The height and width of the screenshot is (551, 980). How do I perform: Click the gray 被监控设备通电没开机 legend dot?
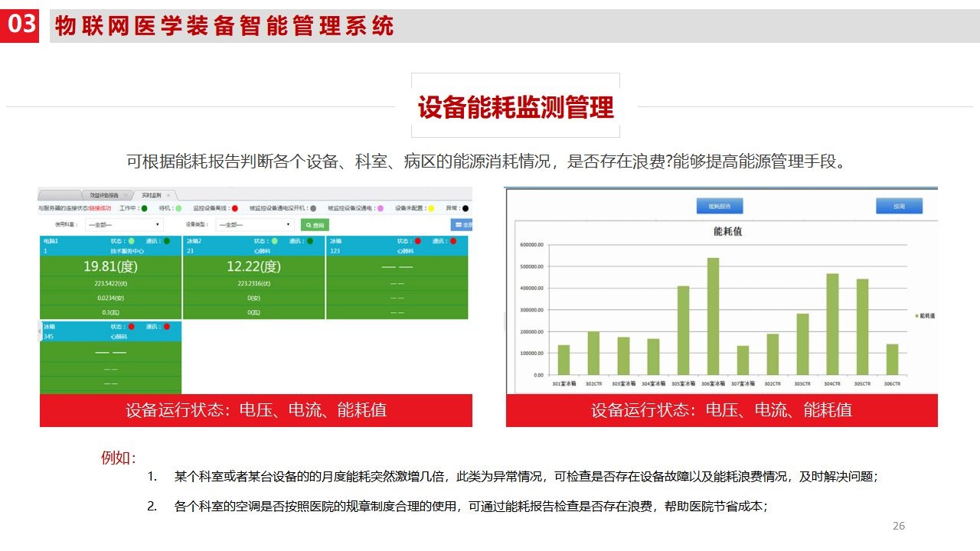pos(313,208)
